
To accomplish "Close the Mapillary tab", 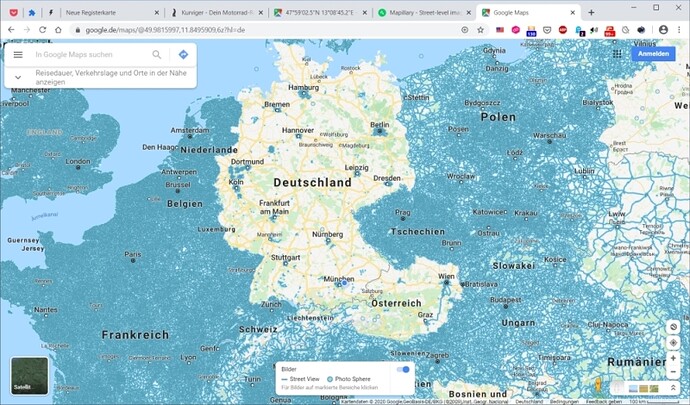I will coord(469,13).
